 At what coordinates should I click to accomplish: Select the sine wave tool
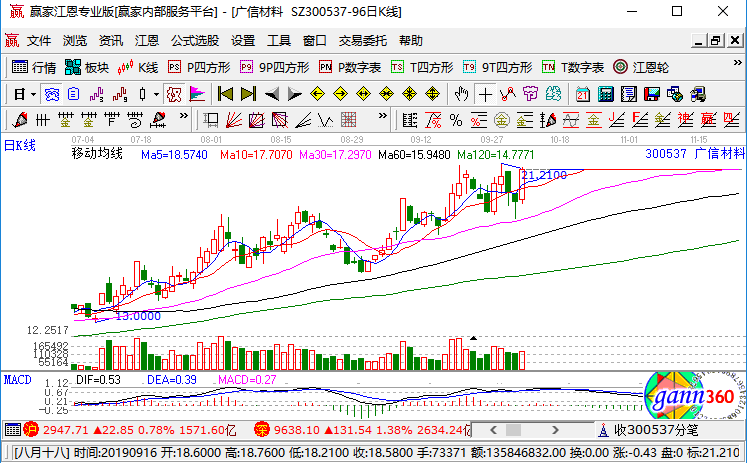pyautogui.click(x=571, y=120)
